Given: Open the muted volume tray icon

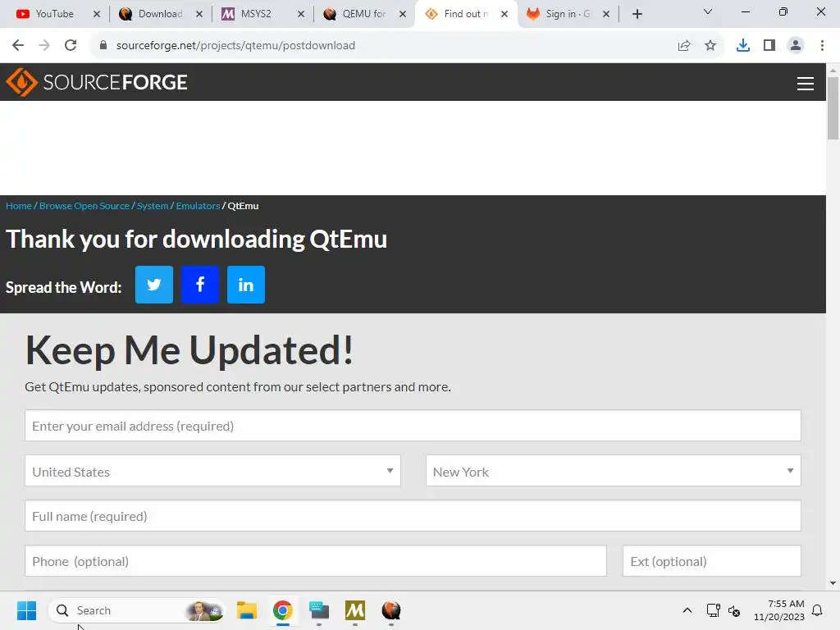Looking at the screenshot, I should (x=734, y=610).
